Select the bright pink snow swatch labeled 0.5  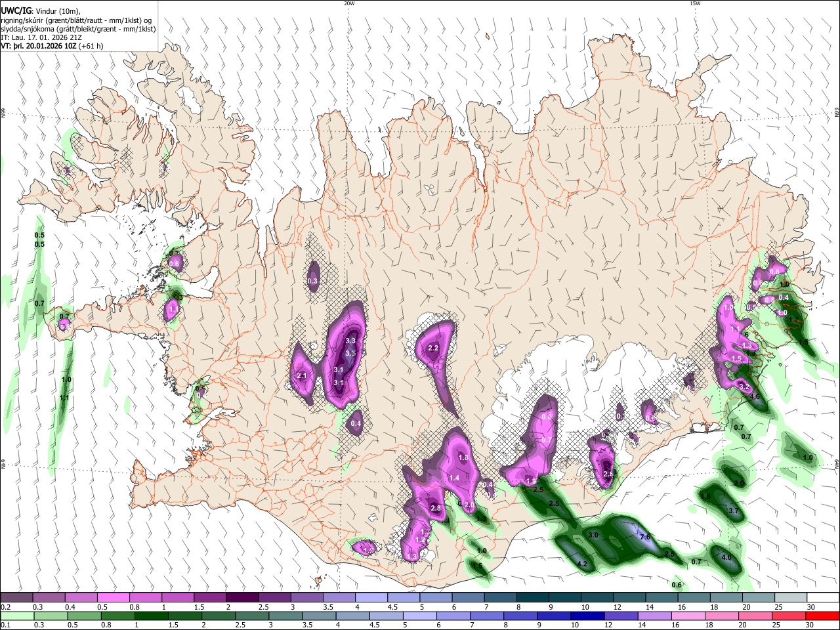pos(113,597)
